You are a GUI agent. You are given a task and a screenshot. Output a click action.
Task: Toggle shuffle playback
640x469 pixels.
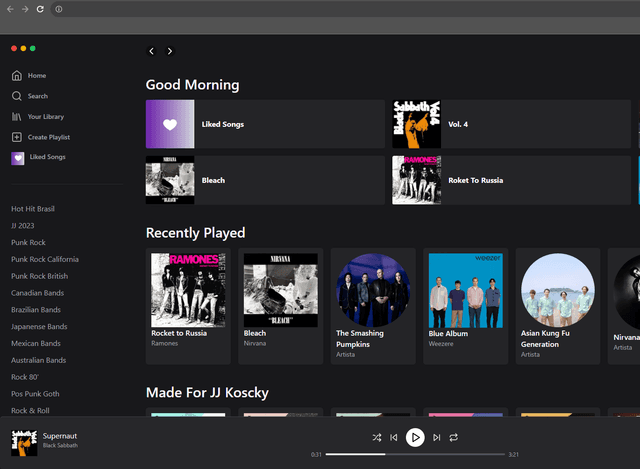[x=376, y=438]
